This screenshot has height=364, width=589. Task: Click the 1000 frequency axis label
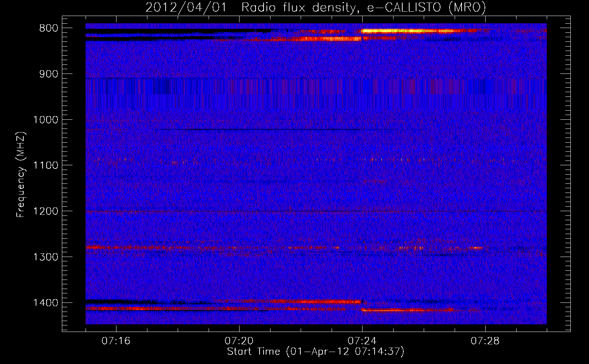click(46, 120)
